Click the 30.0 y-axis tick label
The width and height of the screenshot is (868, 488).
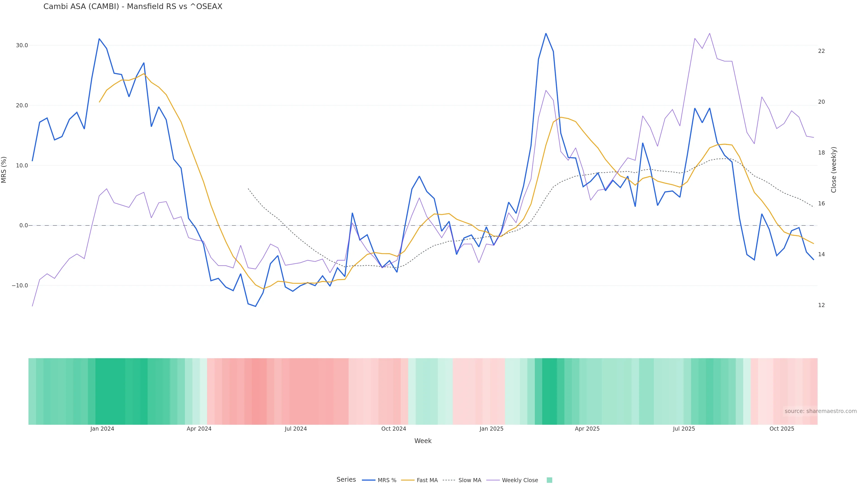tap(21, 45)
